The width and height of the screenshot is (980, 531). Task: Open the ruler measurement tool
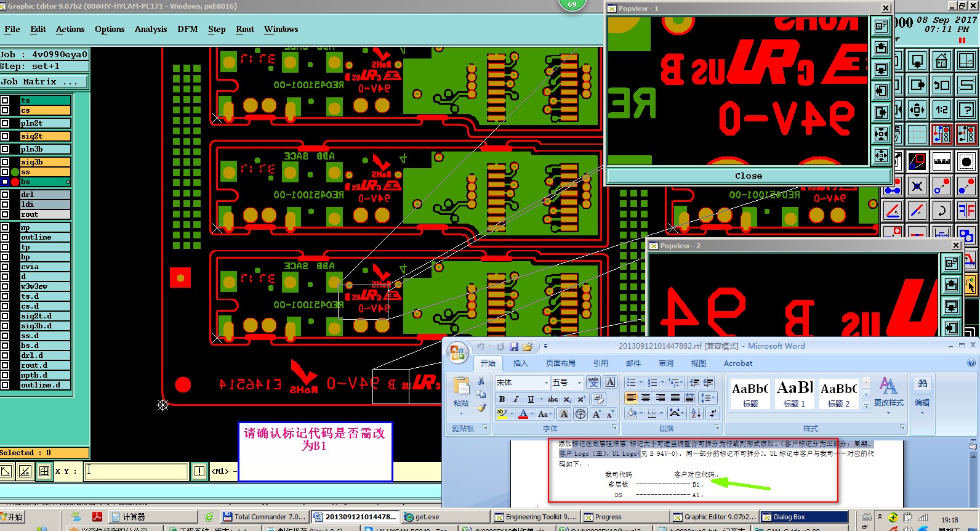[941, 162]
